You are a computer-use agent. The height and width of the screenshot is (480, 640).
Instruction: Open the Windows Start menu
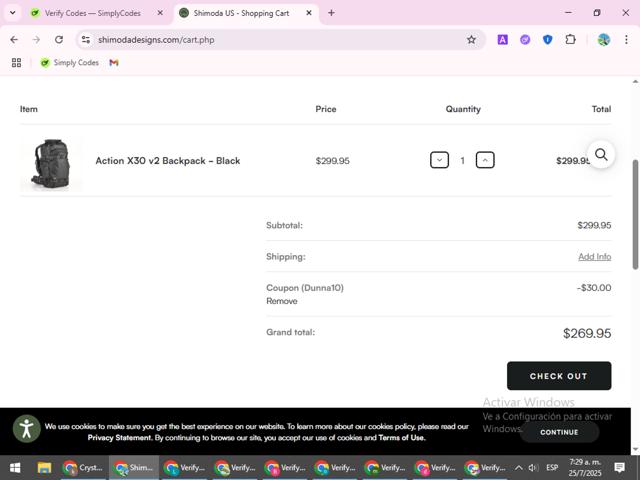point(15,468)
